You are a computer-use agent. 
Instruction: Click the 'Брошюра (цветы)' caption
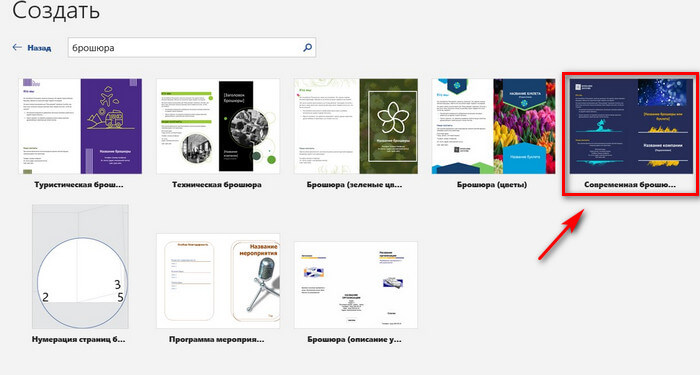pos(492,185)
